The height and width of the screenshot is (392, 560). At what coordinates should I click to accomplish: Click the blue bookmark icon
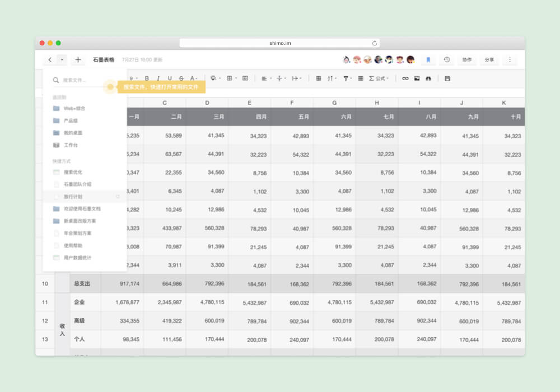coord(428,59)
